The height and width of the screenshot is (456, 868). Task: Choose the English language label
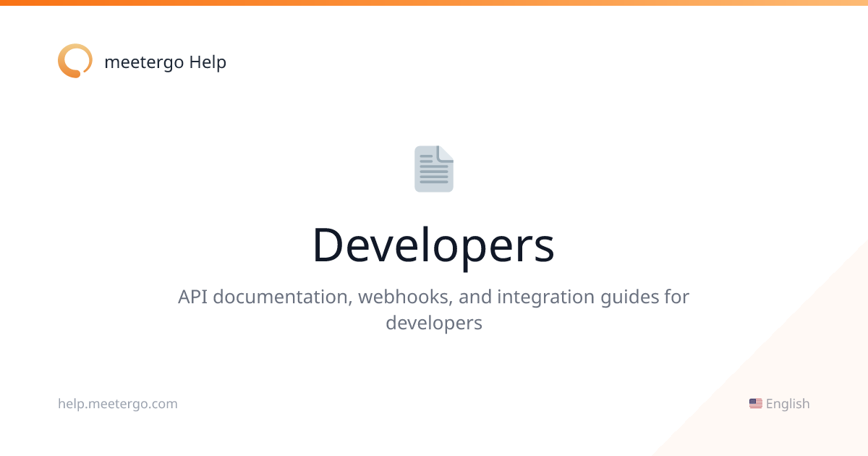788,404
